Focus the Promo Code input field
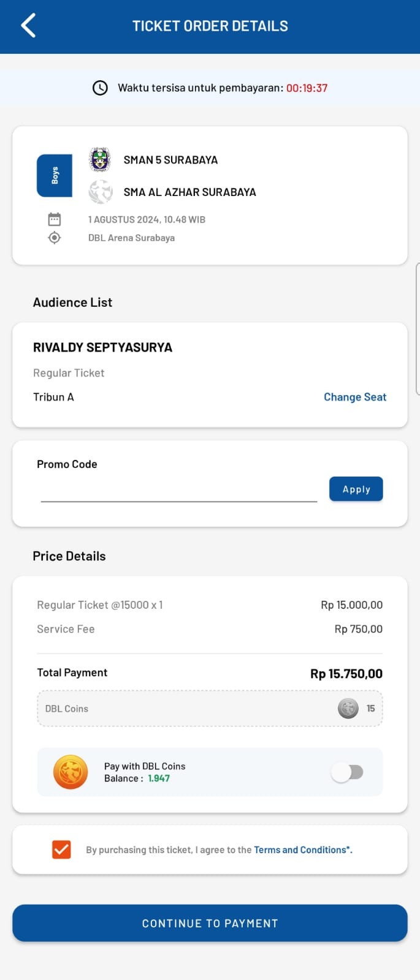 [x=179, y=490]
